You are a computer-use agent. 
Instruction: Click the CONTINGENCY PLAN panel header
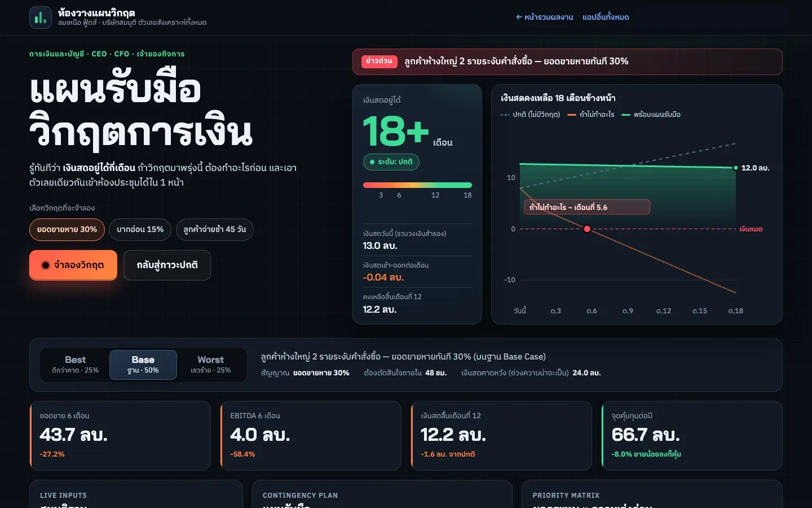click(x=300, y=496)
